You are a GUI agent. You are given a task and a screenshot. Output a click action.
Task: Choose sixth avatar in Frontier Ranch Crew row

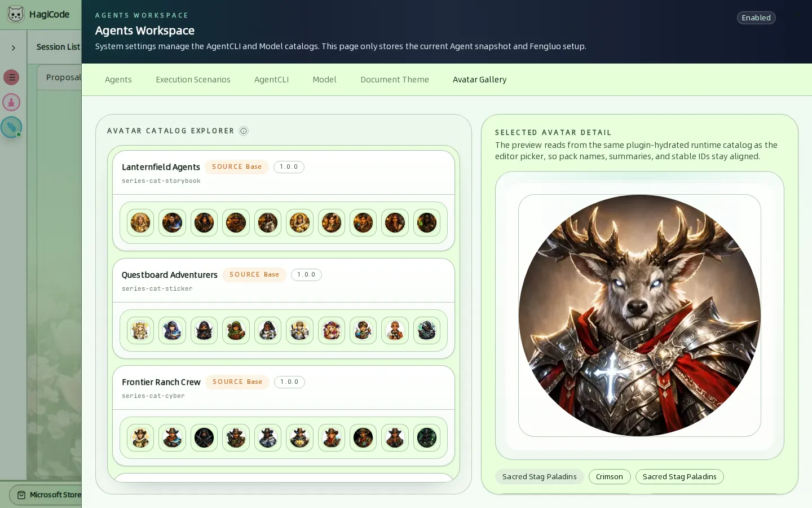[299, 438]
